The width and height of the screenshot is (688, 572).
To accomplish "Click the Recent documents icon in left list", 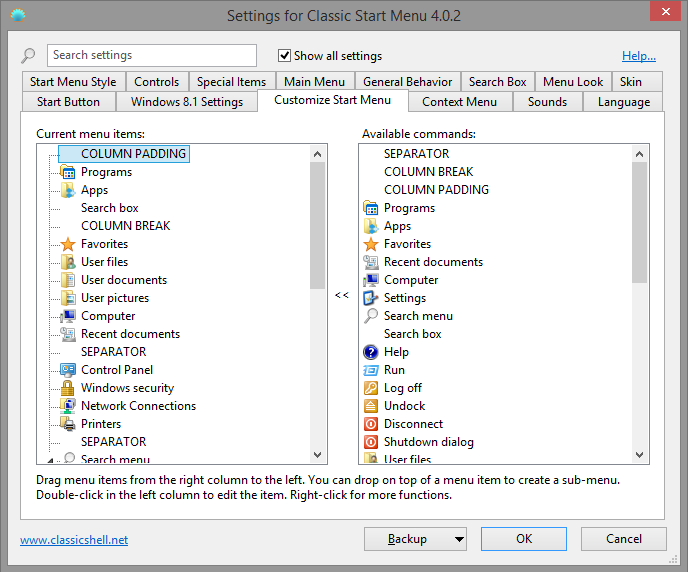I will 68,334.
